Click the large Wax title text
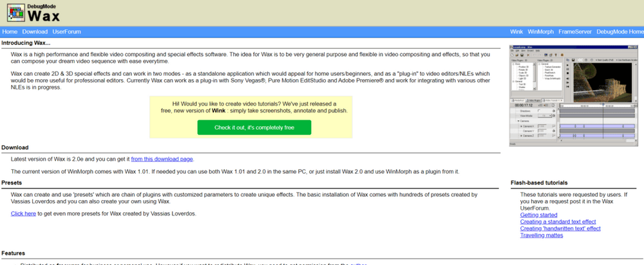Image resolution: width=644 pixels, height=265 pixels. tap(44, 15)
